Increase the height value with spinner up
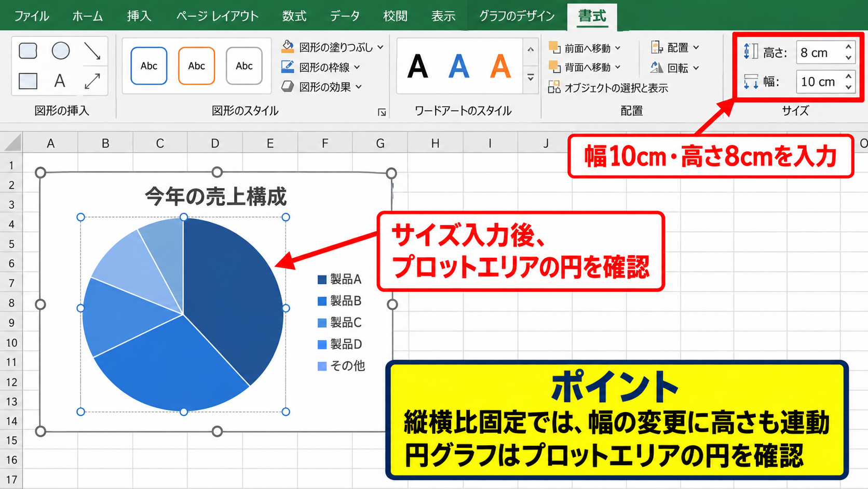The image size is (868, 489). [x=848, y=46]
